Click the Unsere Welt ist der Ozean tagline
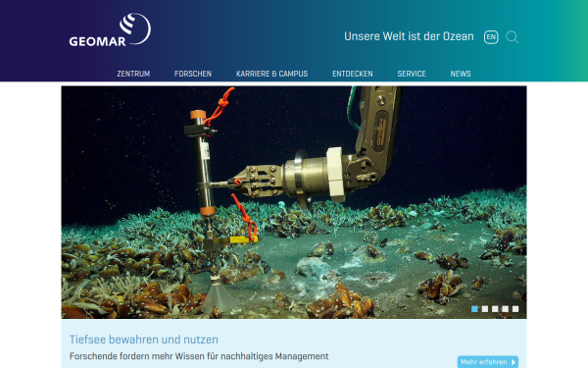The height and width of the screenshot is (368, 588). pyautogui.click(x=409, y=36)
